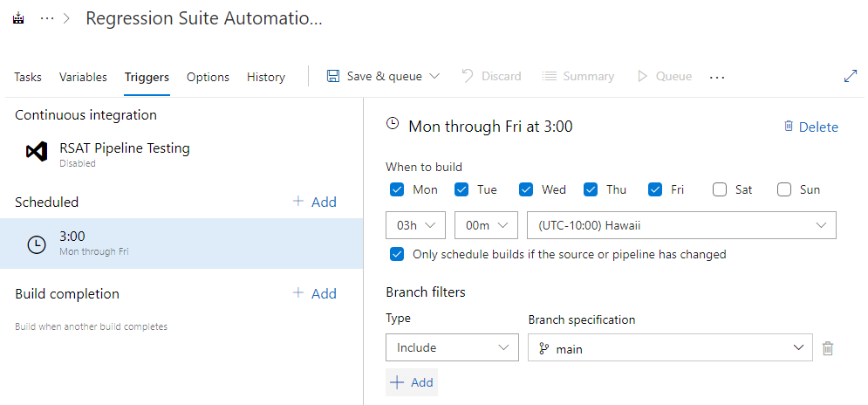Click the Build completion heading
Screen dimensions: 868x405
click(67, 293)
